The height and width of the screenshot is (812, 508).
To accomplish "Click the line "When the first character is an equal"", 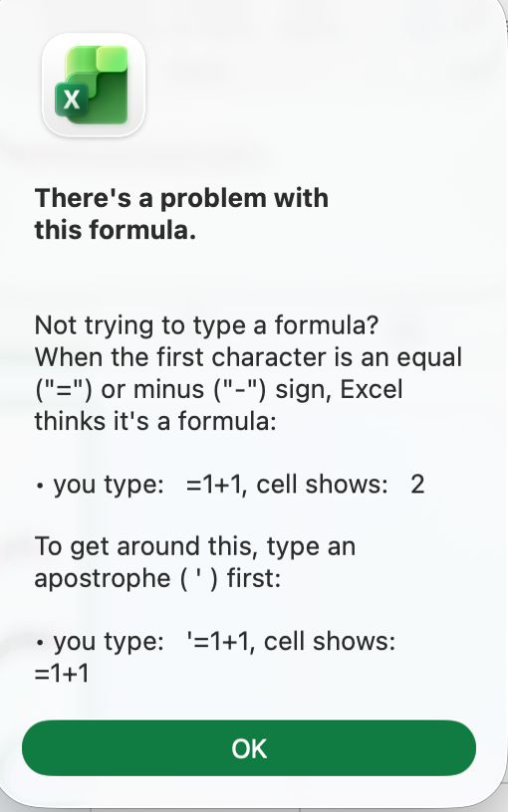I will (248, 357).
